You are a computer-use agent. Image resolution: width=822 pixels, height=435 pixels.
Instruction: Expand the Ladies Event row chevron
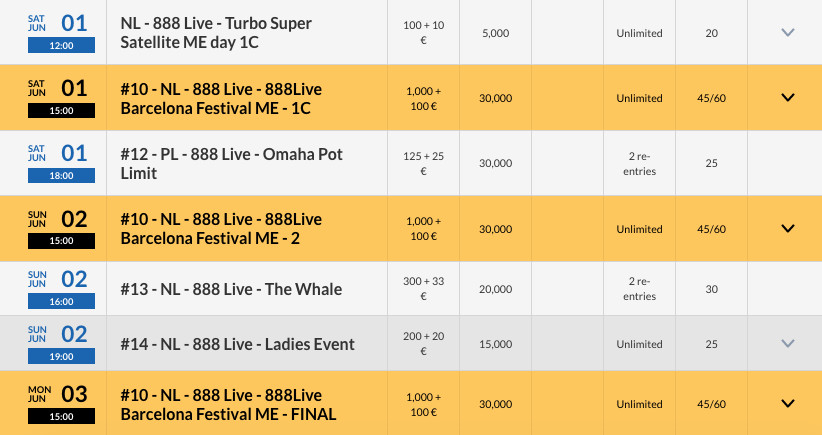[787, 344]
